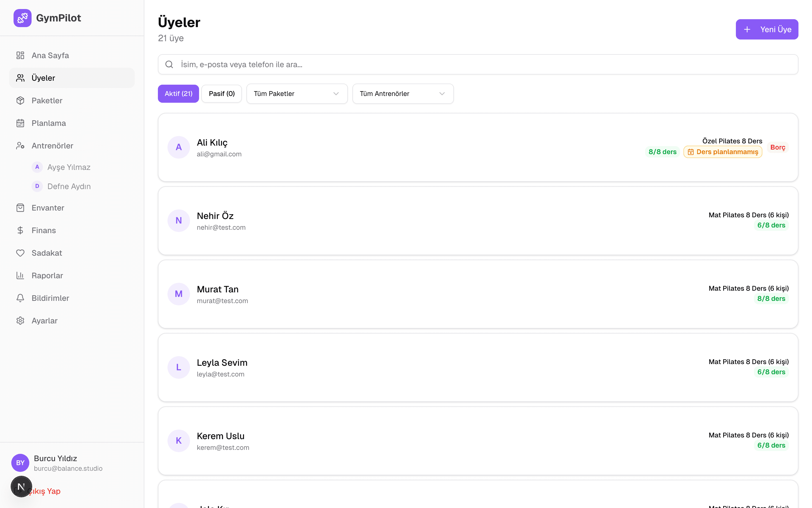Click Defne Aydın's avatar icon in sidebar

click(x=37, y=186)
